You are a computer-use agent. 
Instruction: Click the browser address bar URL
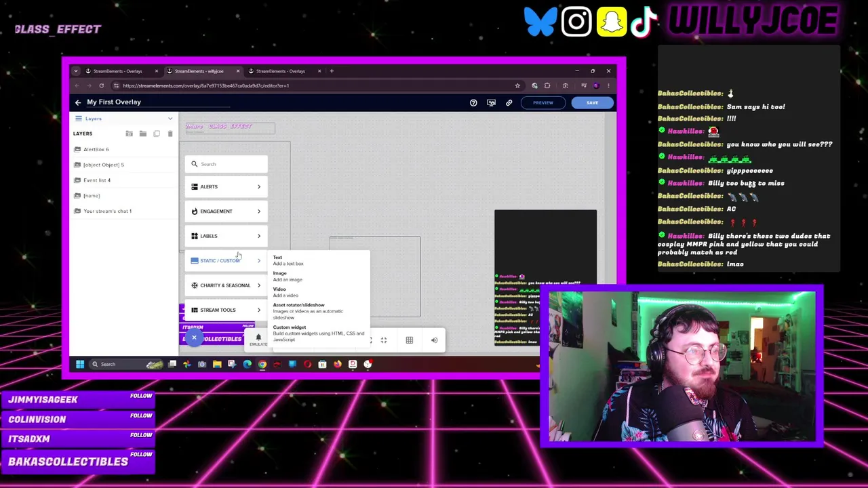click(x=206, y=86)
